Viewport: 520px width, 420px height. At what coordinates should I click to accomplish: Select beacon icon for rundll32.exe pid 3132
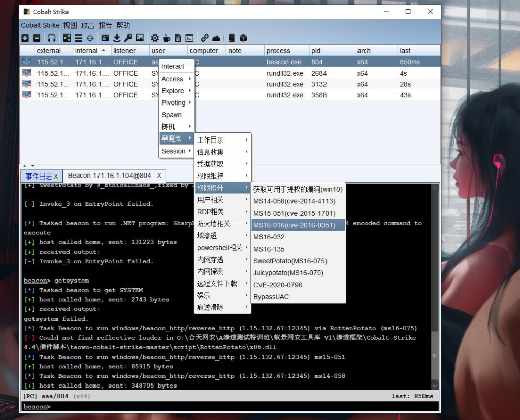[27, 84]
